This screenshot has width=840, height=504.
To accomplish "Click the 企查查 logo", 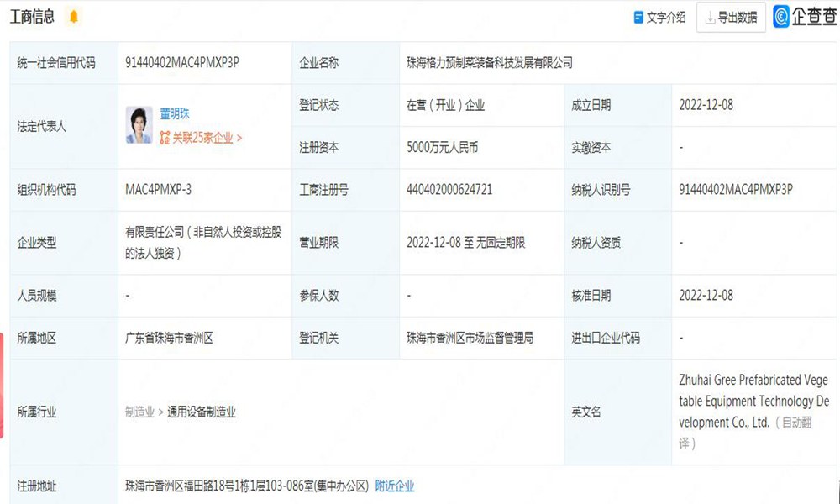I will (x=805, y=17).
